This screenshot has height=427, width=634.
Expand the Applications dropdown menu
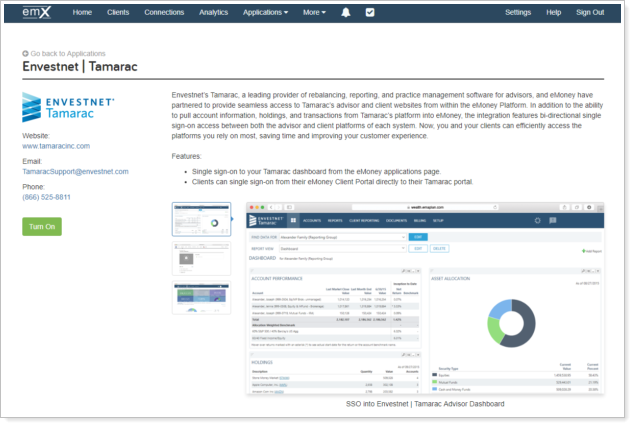(265, 12)
